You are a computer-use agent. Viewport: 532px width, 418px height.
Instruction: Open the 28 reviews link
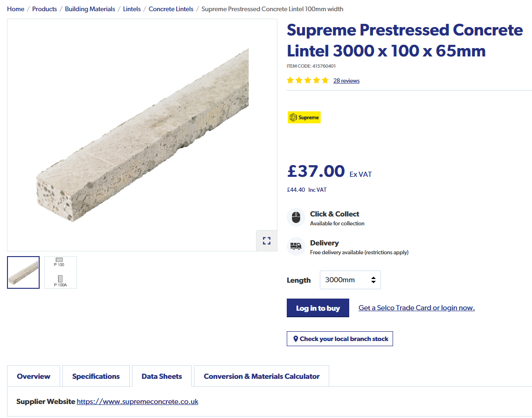click(346, 81)
